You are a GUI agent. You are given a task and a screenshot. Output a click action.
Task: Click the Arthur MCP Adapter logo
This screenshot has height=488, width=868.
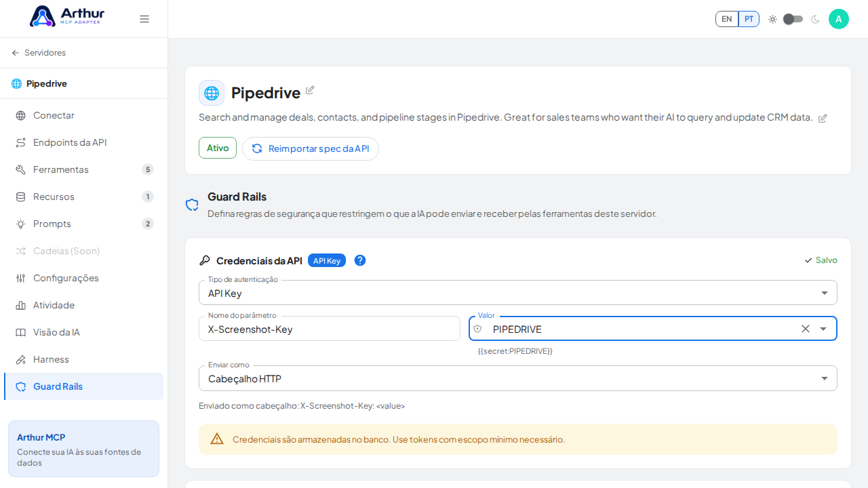point(66,16)
